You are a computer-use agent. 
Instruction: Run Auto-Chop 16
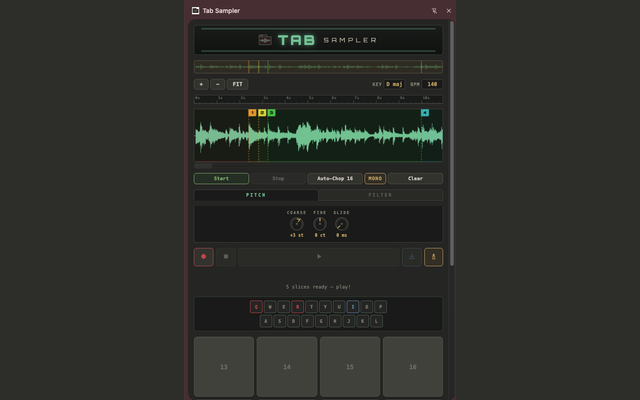(x=335, y=178)
